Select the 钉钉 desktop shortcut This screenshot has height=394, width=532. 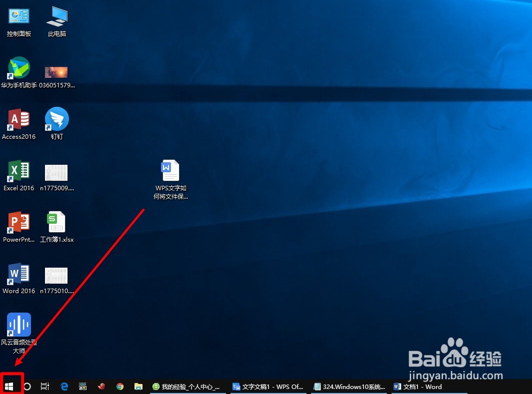click(x=57, y=124)
